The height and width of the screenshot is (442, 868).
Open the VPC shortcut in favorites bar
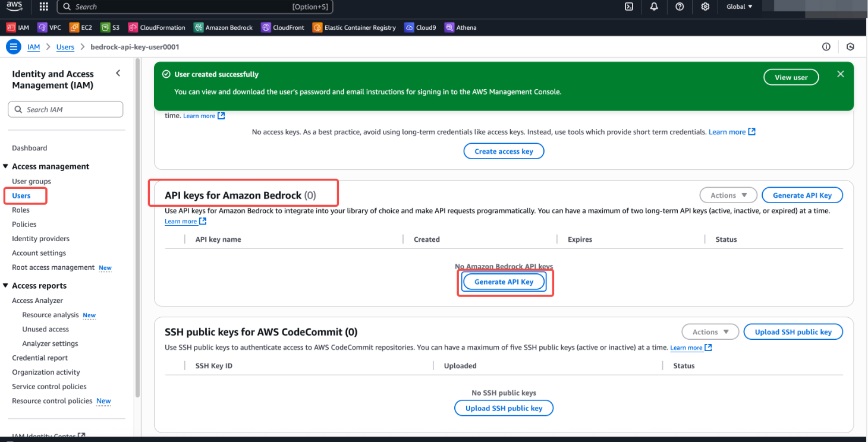click(49, 27)
